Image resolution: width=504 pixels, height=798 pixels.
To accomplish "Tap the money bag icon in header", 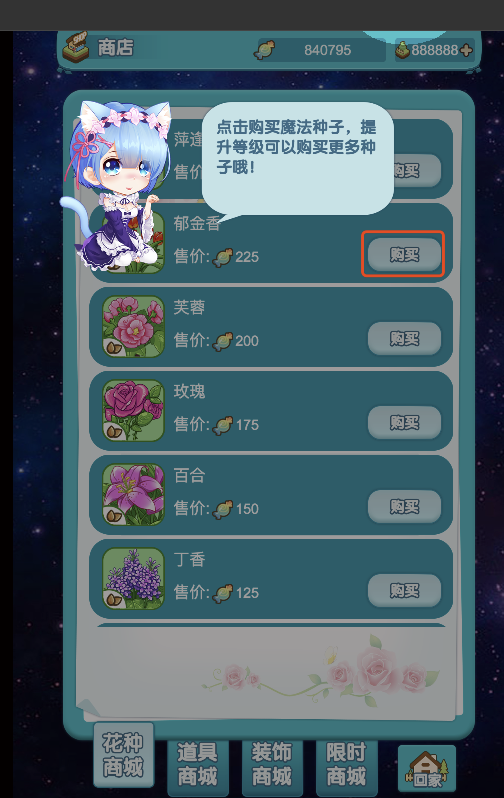I will 403,50.
